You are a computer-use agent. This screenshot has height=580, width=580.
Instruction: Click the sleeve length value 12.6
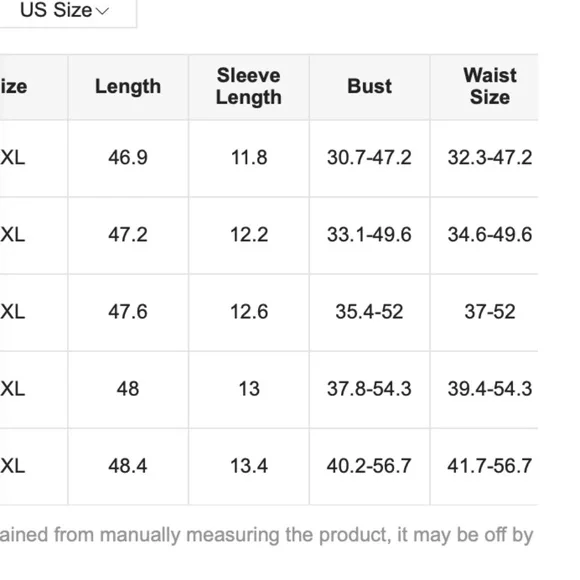[x=249, y=311]
